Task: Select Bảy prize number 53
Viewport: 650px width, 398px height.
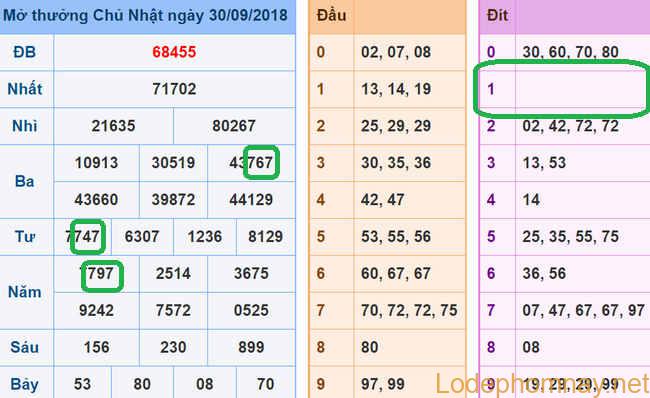Action: [x=82, y=384]
